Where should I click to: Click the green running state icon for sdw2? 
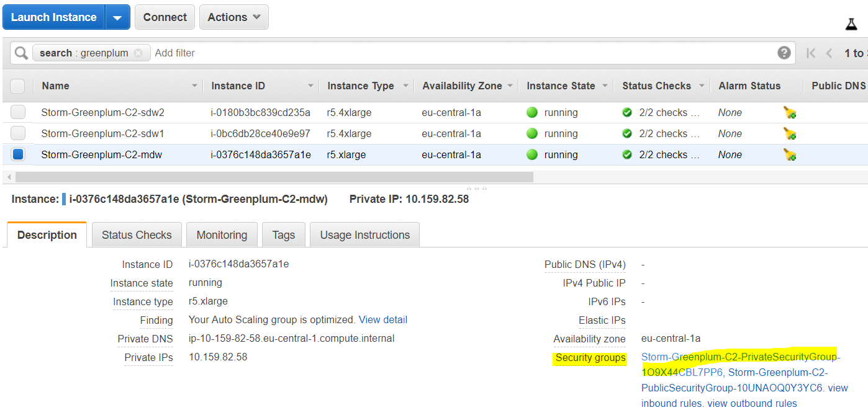pyautogui.click(x=532, y=112)
